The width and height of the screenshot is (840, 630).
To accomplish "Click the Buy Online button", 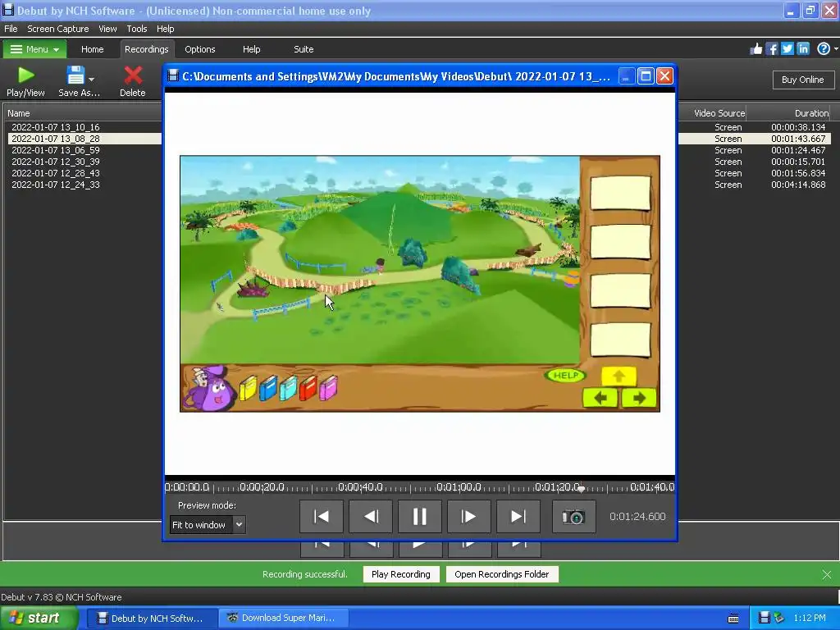I will 802,80.
